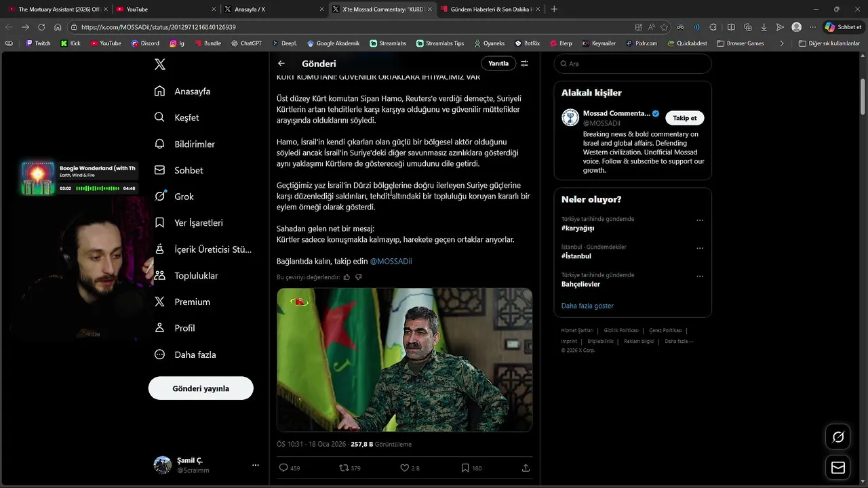Open the X logo home icon
The width and height of the screenshot is (868, 488).
159,64
